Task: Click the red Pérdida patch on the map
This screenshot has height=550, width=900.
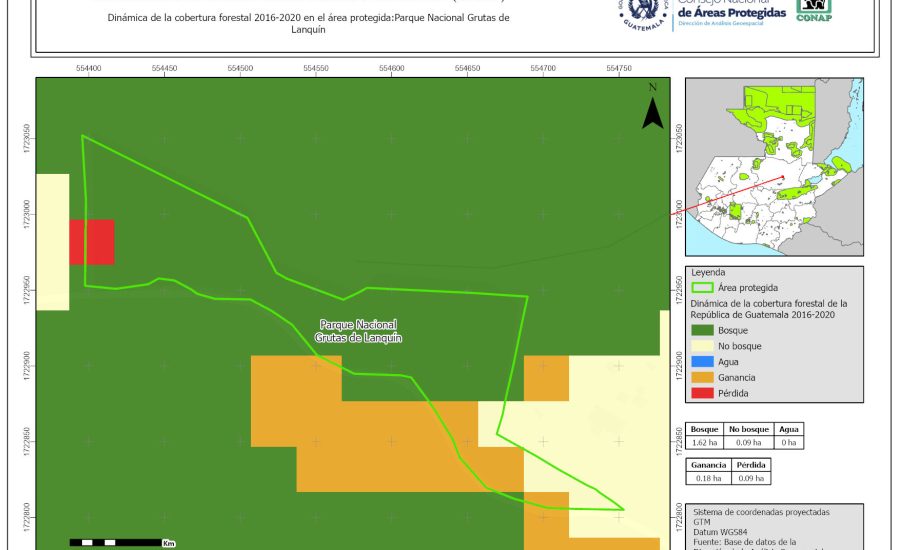Action: point(91,242)
